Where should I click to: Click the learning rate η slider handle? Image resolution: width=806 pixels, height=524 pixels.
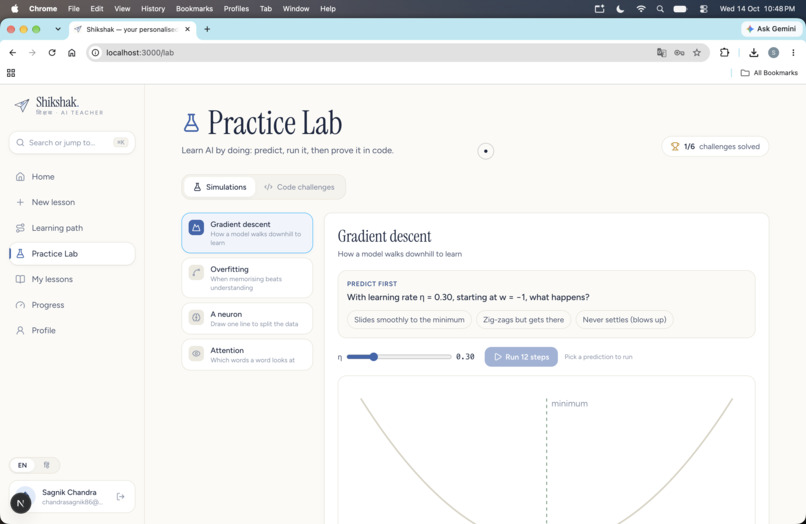point(374,357)
